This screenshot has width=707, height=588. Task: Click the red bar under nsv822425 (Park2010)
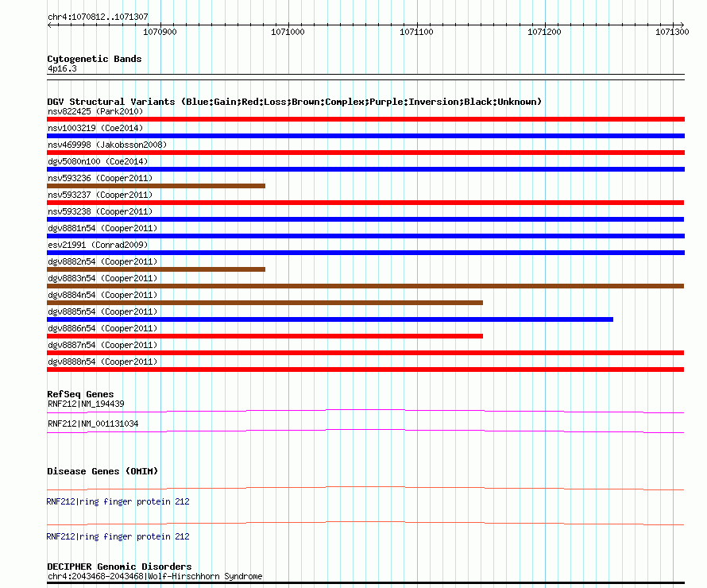(x=365, y=119)
